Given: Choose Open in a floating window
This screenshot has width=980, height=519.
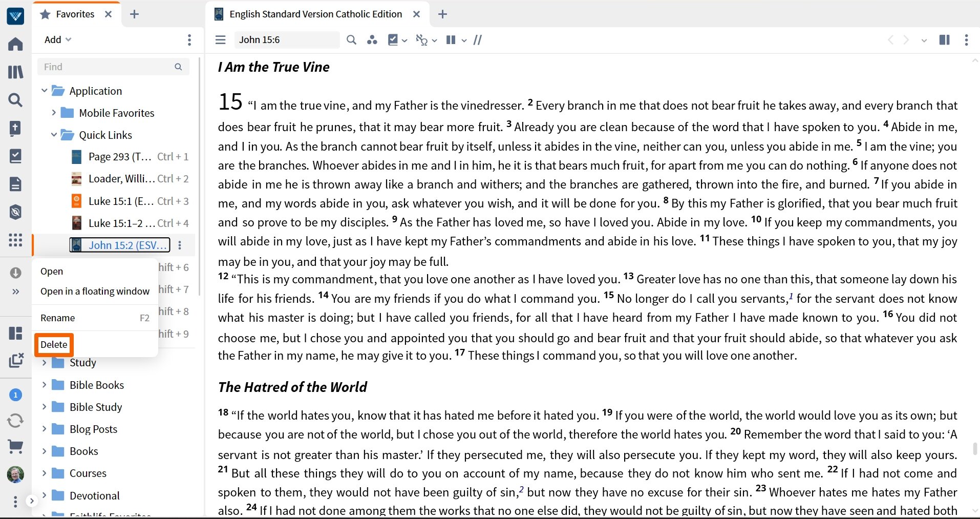Looking at the screenshot, I should tap(95, 291).
